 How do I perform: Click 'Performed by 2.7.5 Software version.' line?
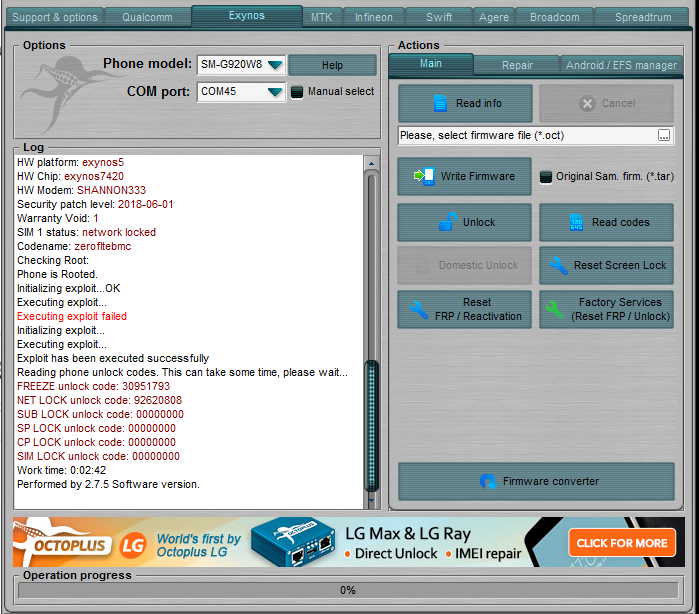pyautogui.click(x=108, y=484)
